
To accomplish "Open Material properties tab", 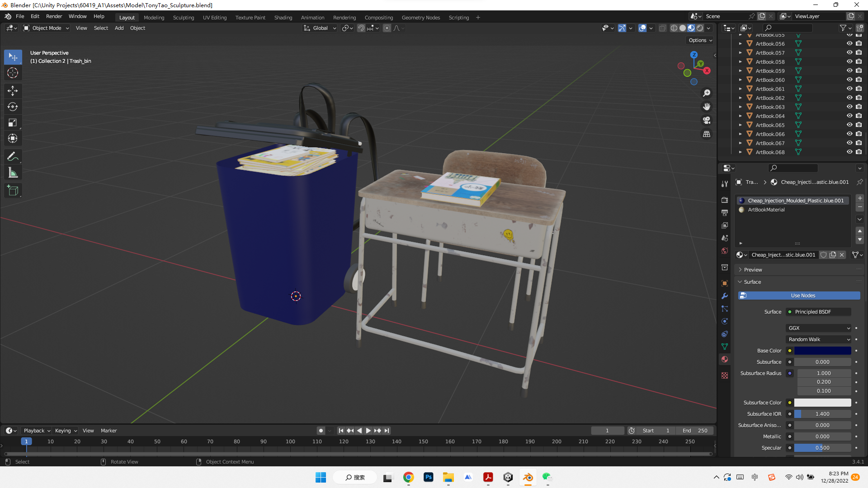I will (x=725, y=359).
